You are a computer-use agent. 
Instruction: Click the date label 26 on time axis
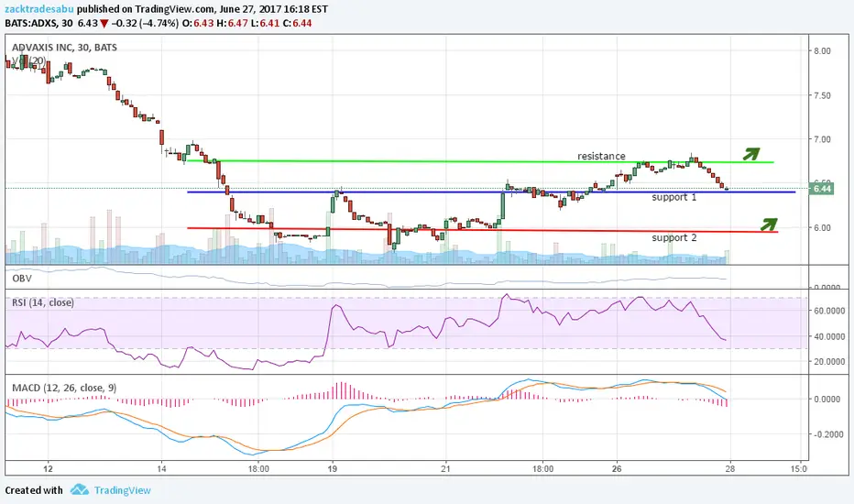[x=617, y=468]
